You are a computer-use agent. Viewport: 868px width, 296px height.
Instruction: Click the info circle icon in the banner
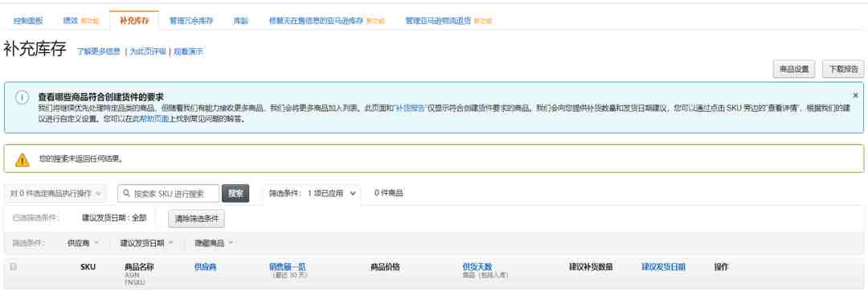pos(22,97)
